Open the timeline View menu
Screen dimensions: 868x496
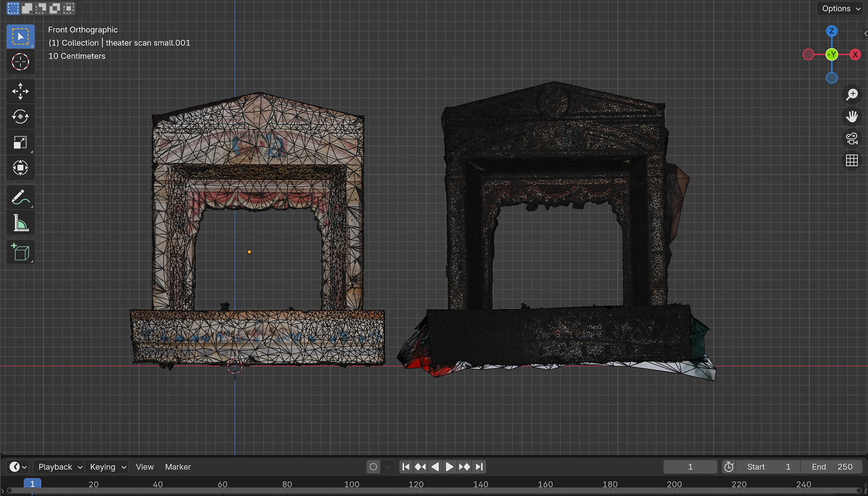tap(145, 467)
